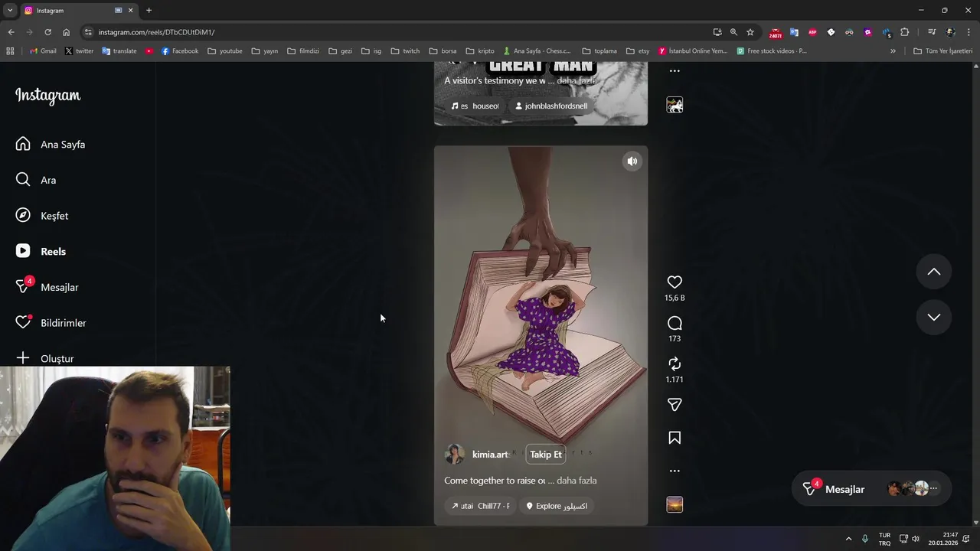Go to next reel with down chevron
This screenshot has height=551, width=980.
934,318
